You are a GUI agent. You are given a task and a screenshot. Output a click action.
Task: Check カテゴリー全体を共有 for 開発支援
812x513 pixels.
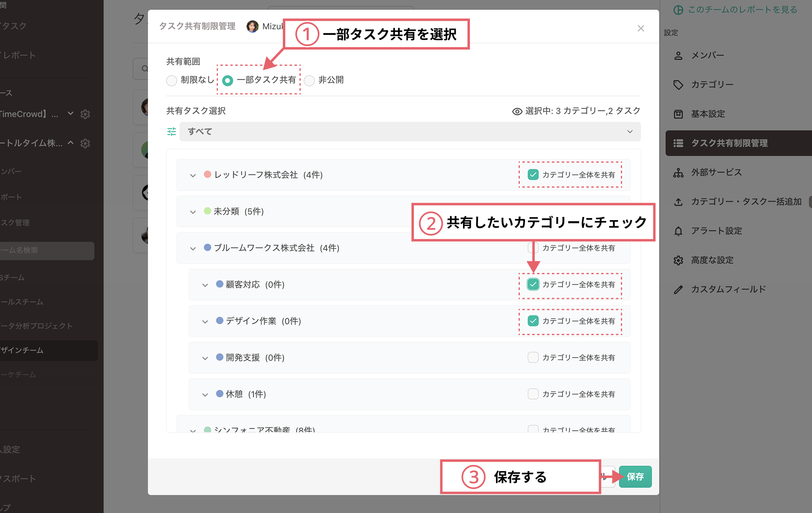point(533,357)
